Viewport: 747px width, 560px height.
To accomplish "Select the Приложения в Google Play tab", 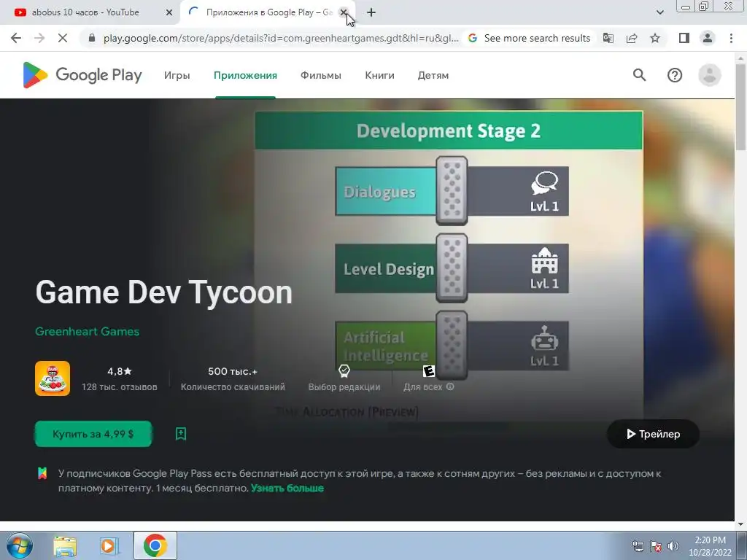I will point(267,12).
